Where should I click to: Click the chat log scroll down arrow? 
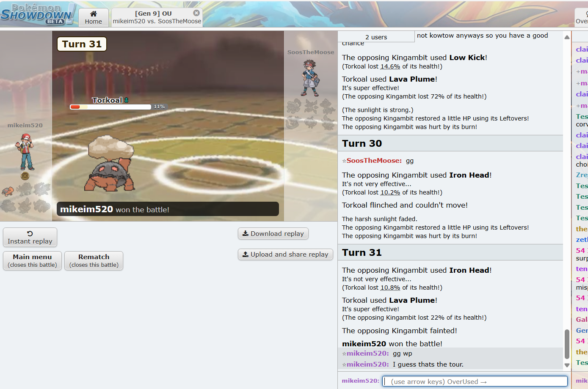[567, 365]
